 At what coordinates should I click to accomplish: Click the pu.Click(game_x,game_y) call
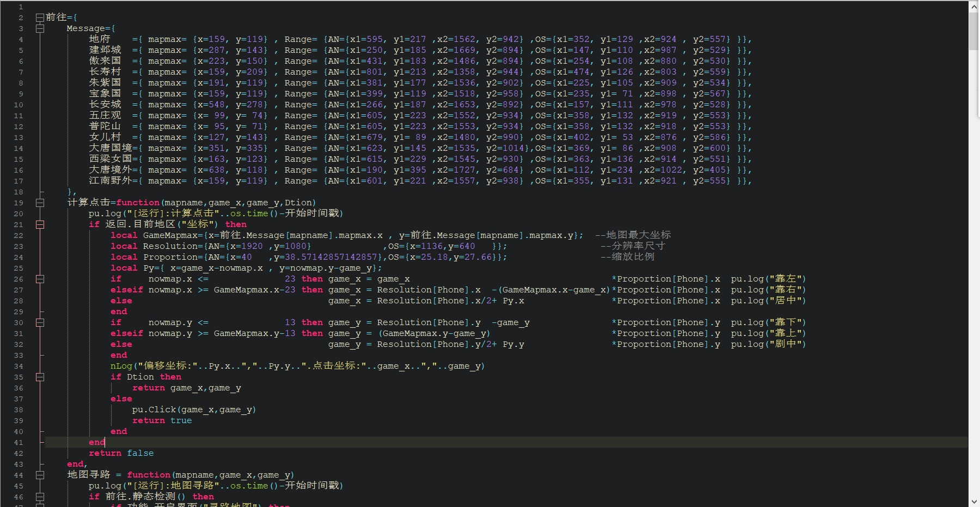194,410
